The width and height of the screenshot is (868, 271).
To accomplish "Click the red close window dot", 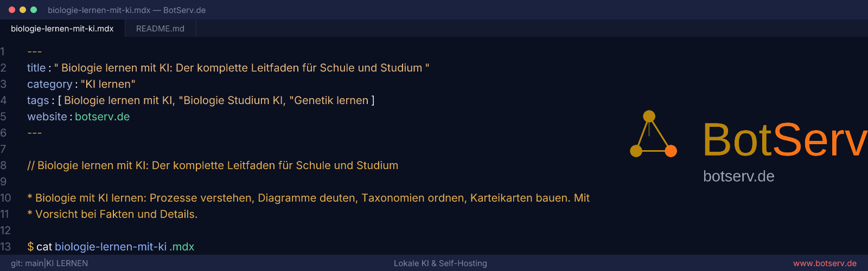I will [x=12, y=10].
